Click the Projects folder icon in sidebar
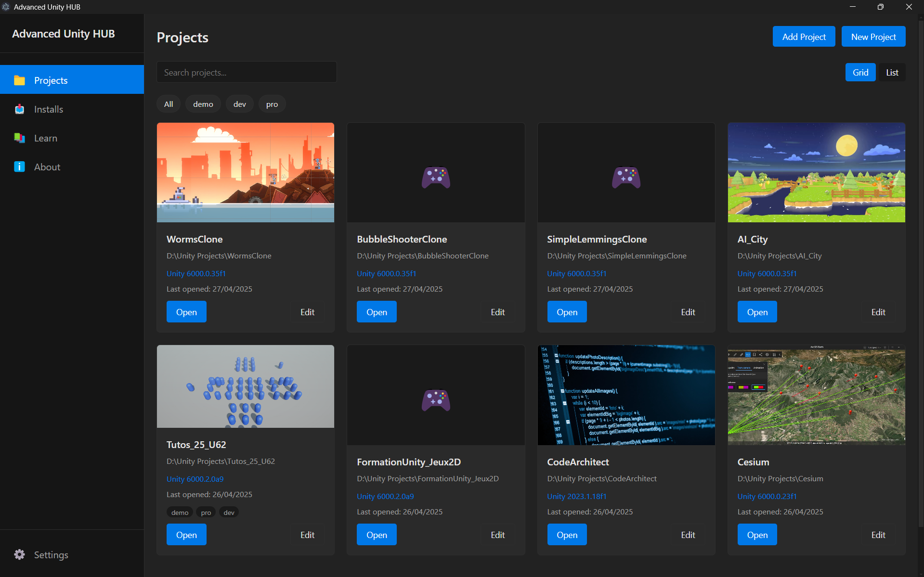The image size is (924, 577). click(19, 80)
